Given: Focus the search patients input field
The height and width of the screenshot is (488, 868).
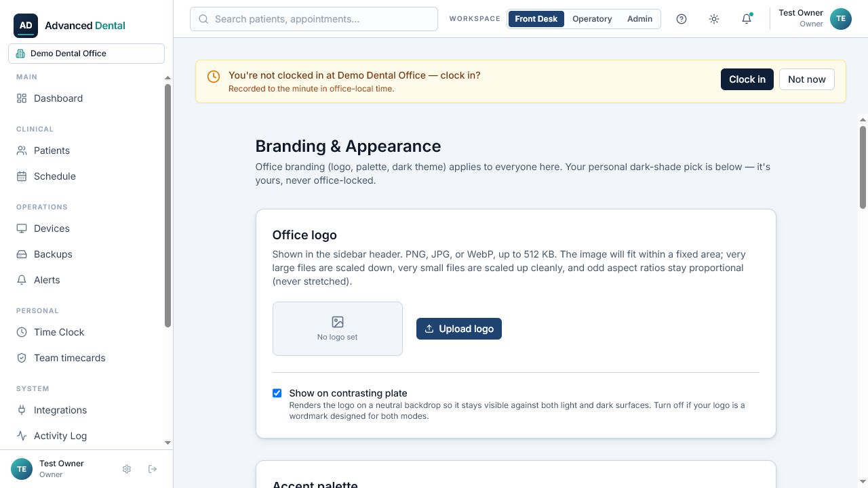Looking at the screenshot, I should 314,19.
